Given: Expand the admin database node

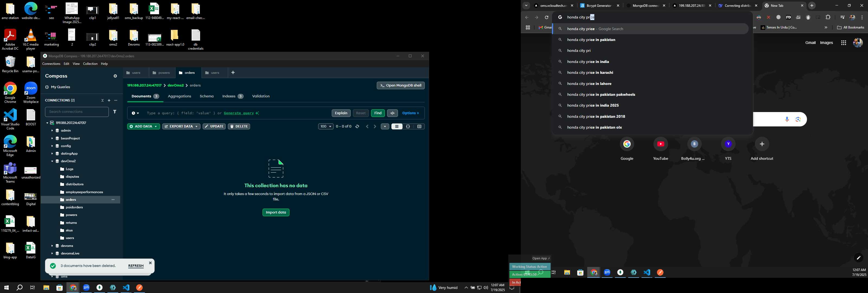Looking at the screenshot, I should point(52,131).
